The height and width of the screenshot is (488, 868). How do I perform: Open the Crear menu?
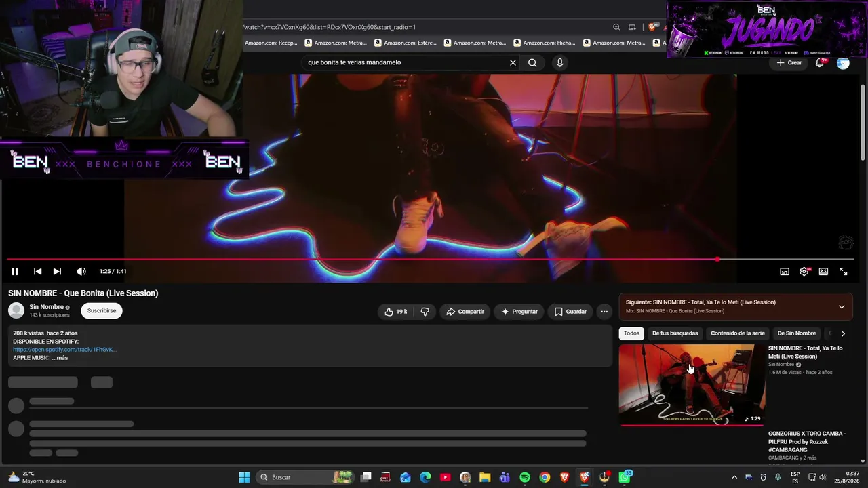[x=789, y=62]
